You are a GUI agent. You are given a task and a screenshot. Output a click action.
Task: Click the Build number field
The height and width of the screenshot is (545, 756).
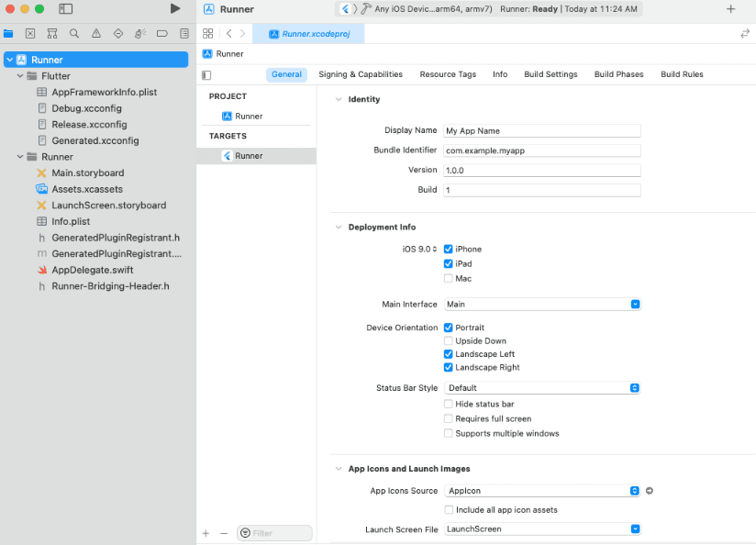click(x=542, y=190)
